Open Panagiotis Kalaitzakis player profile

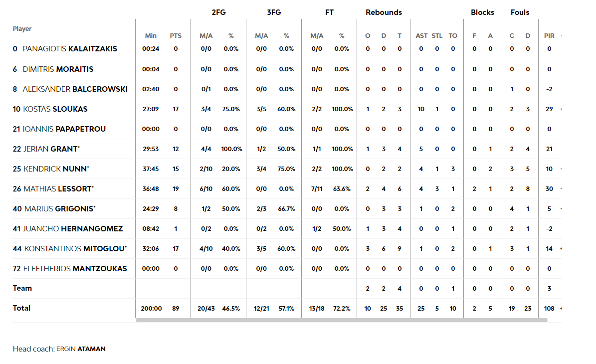click(x=70, y=49)
